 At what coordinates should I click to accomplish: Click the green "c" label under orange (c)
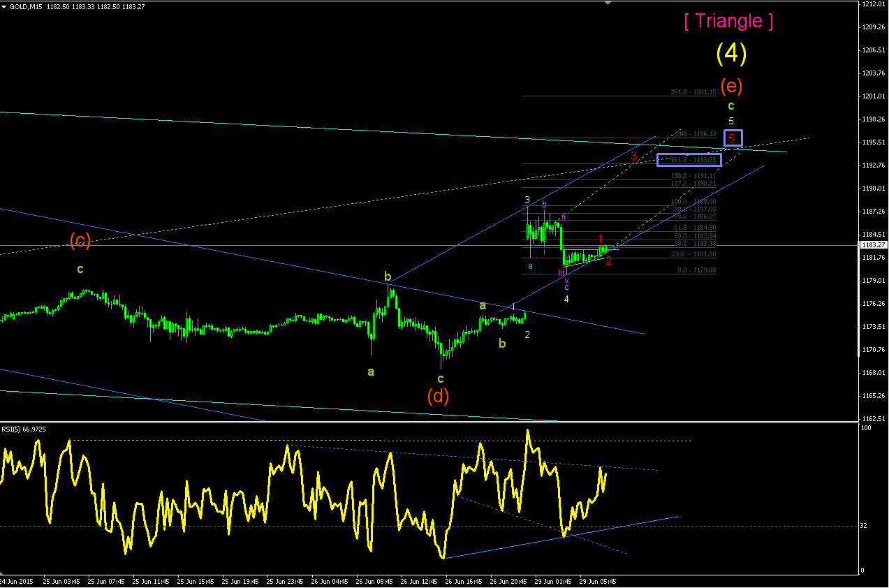click(80, 269)
